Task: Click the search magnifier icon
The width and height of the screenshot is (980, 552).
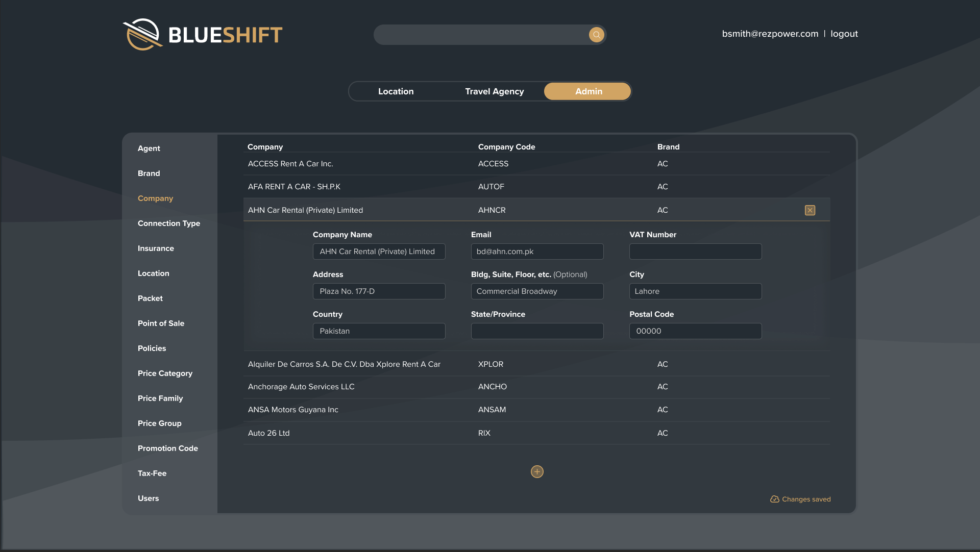Action: point(596,35)
